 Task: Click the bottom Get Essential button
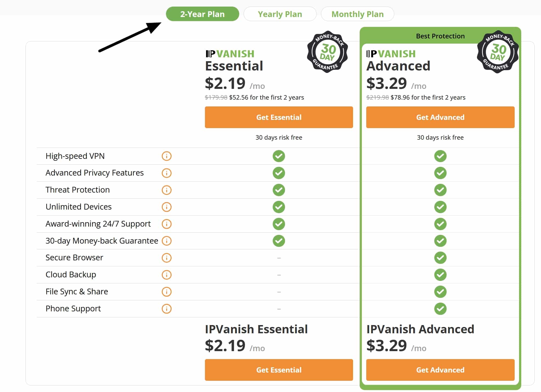point(279,370)
